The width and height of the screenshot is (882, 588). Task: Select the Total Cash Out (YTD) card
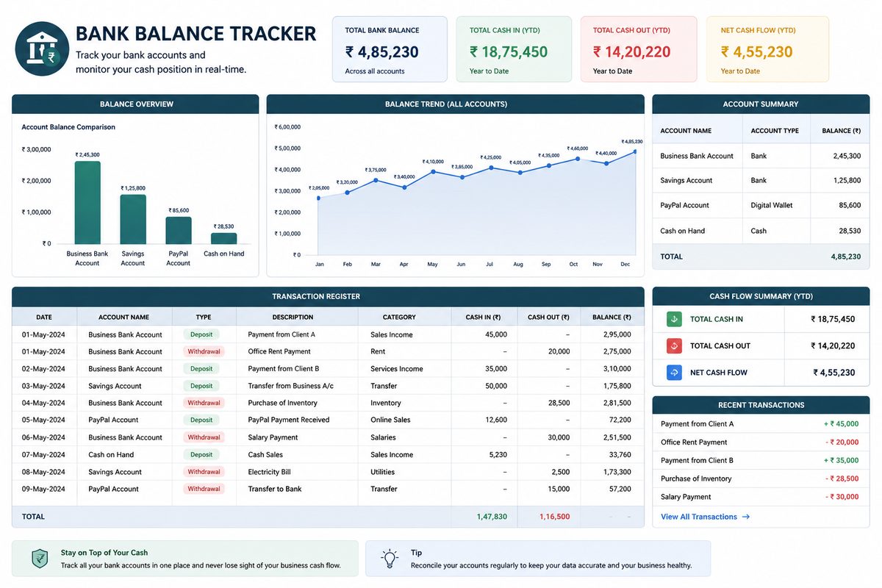pyautogui.click(x=639, y=49)
